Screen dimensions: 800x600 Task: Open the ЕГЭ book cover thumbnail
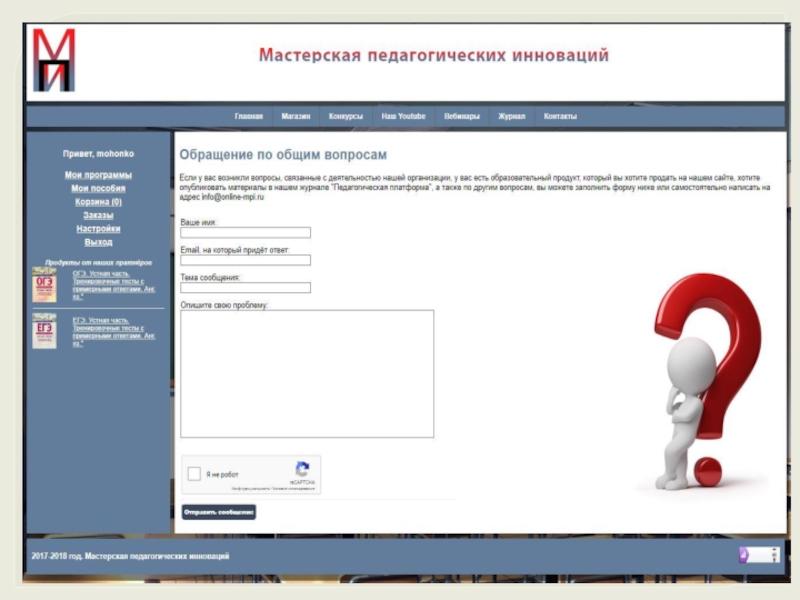(x=44, y=331)
